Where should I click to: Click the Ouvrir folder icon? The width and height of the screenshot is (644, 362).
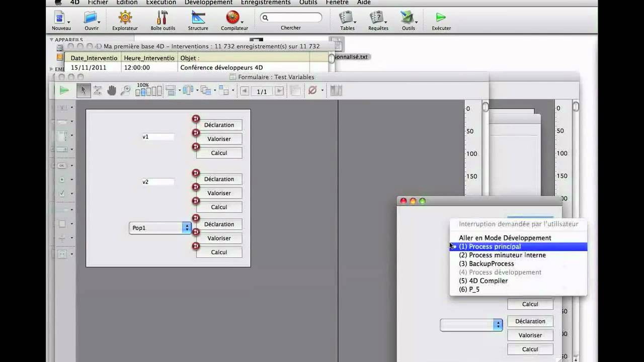pos(91,18)
